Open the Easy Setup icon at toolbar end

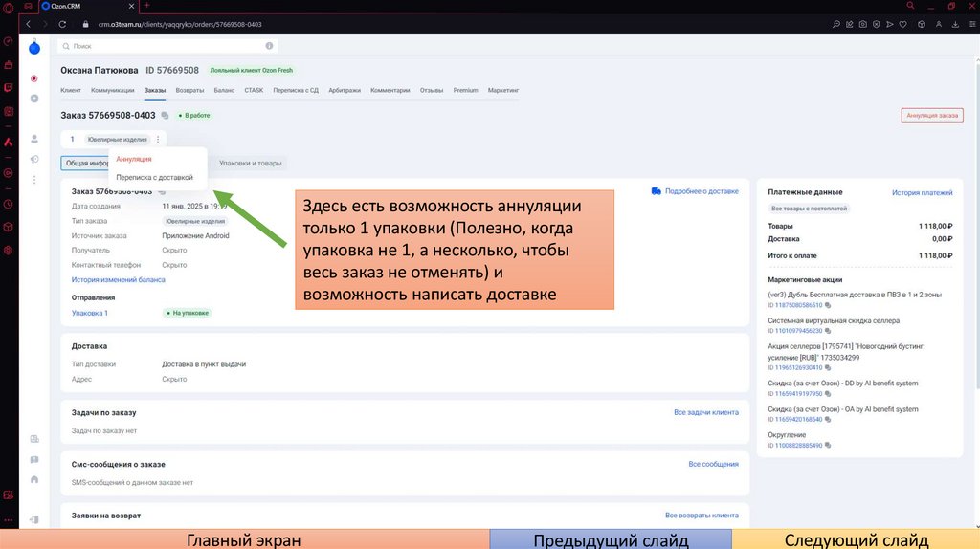click(x=972, y=24)
